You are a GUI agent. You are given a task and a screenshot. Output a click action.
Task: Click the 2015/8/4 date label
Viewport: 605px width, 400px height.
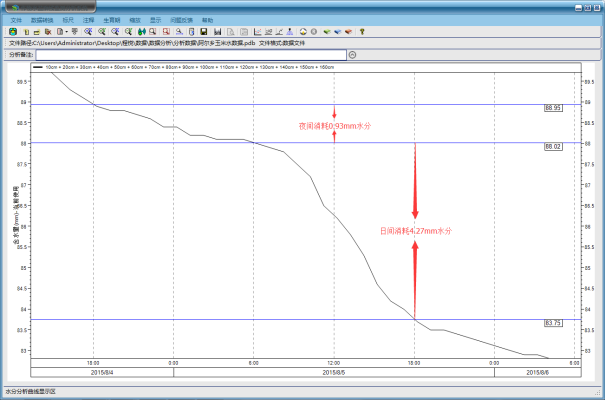coord(102,373)
